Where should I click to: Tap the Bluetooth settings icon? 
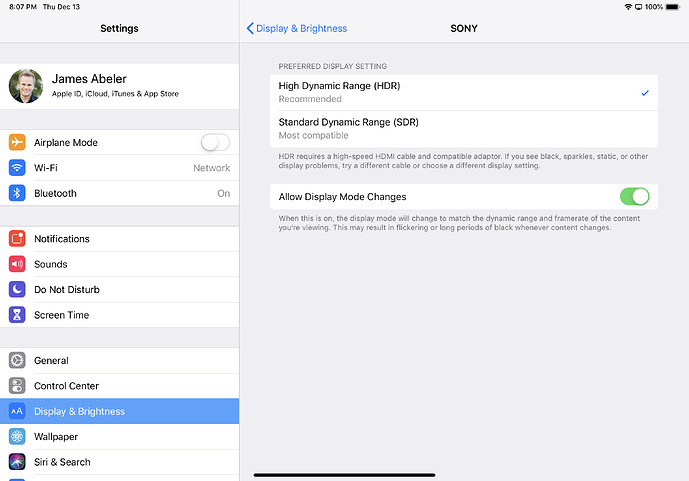tap(17, 193)
